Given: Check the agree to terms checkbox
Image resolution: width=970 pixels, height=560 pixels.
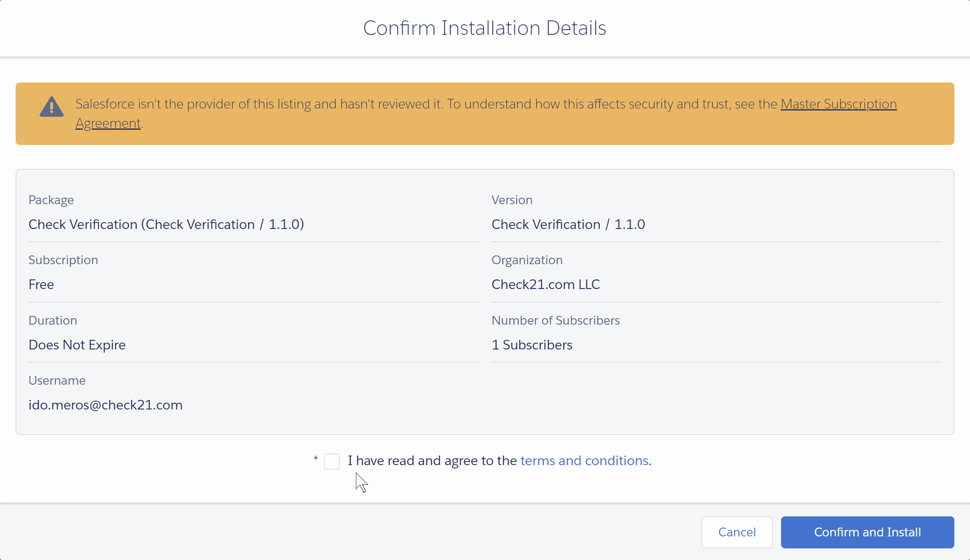Looking at the screenshot, I should 331,461.
